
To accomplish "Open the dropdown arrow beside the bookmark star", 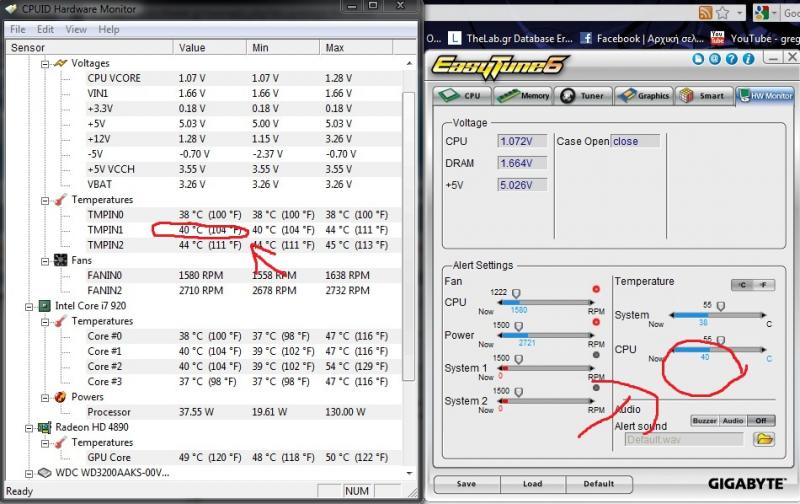I will 739,13.
